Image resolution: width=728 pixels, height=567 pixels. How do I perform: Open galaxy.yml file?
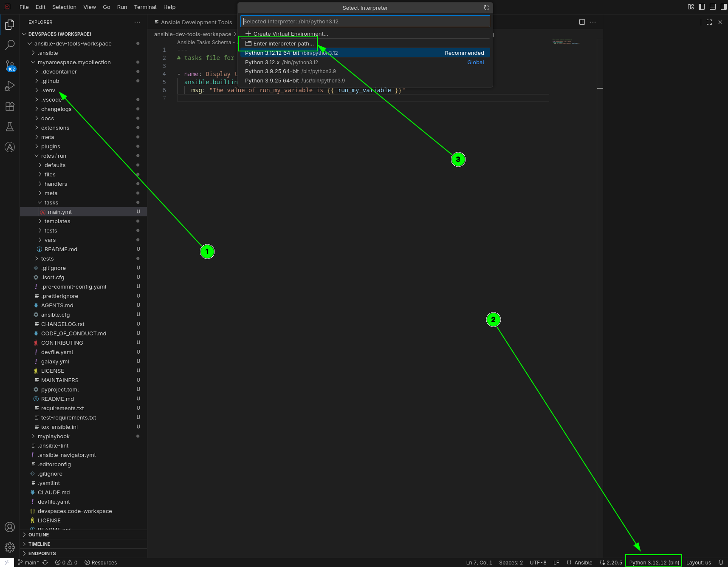[83, 361]
